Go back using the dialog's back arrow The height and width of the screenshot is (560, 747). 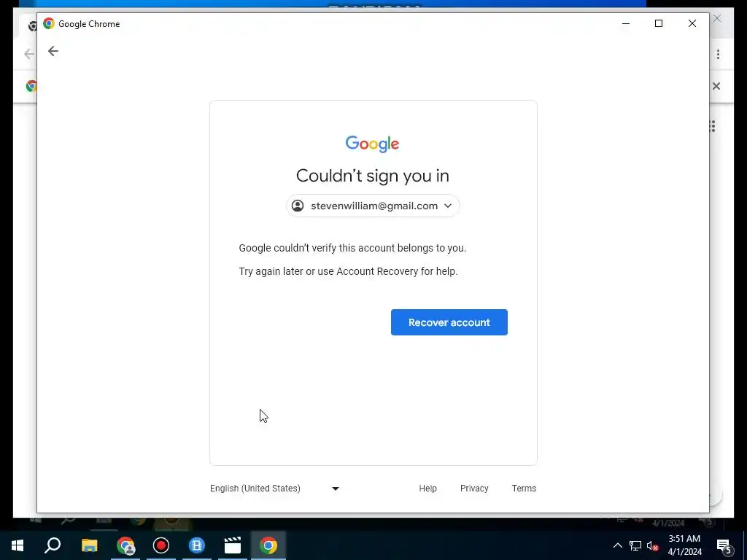[x=53, y=51]
